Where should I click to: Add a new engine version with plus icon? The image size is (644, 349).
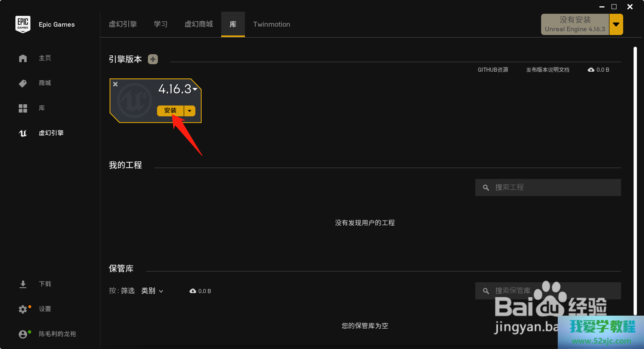coord(153,59)
